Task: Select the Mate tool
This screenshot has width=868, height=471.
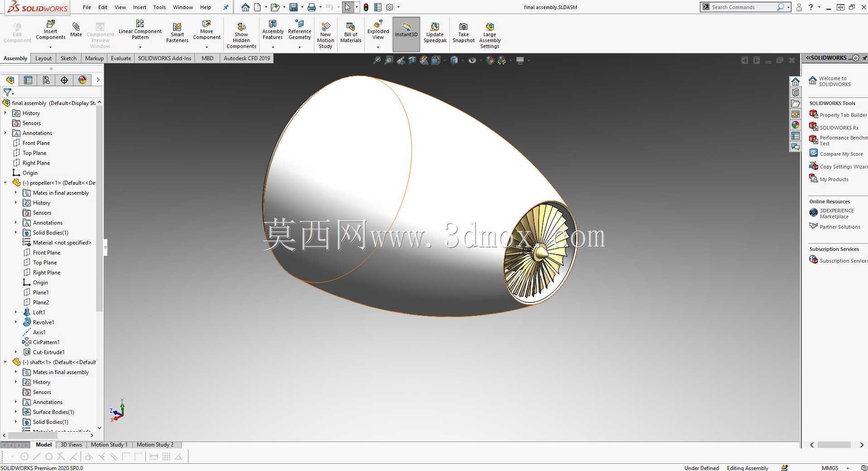Action: (x=76, y=30)
